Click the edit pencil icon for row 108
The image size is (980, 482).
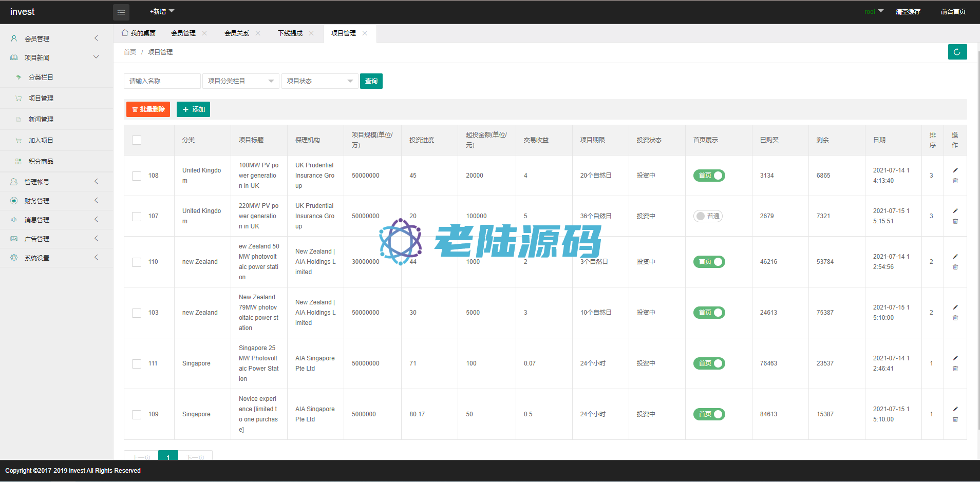pyautogui.click(x=955, y=170)
